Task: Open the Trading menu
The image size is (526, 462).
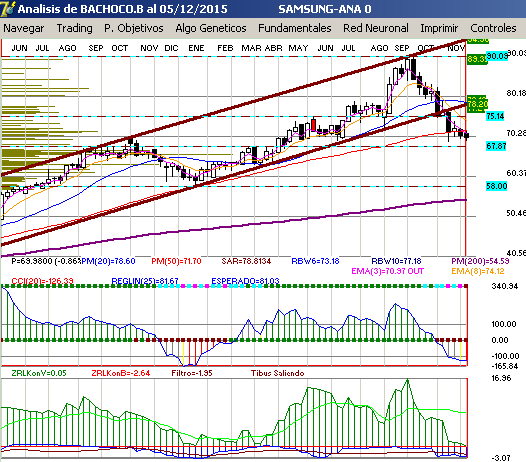Action: (74, 28)
